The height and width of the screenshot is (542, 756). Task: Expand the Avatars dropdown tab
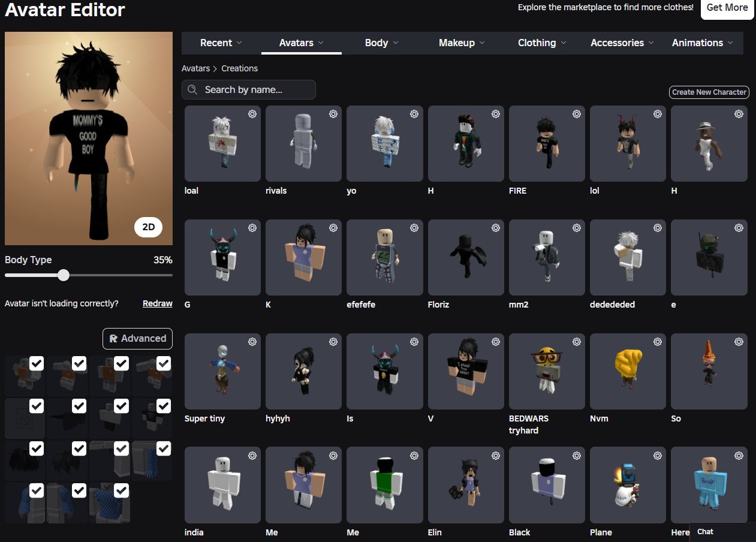tap(302, 43)
